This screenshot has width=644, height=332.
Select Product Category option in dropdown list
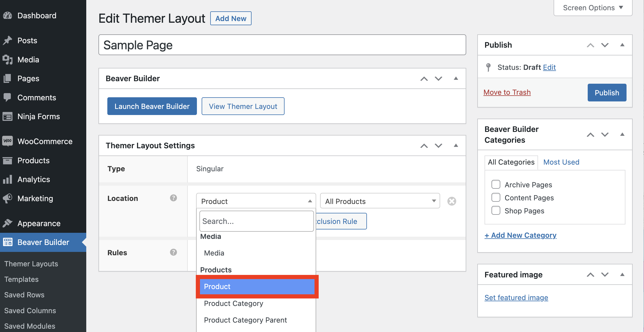(234, 303)
